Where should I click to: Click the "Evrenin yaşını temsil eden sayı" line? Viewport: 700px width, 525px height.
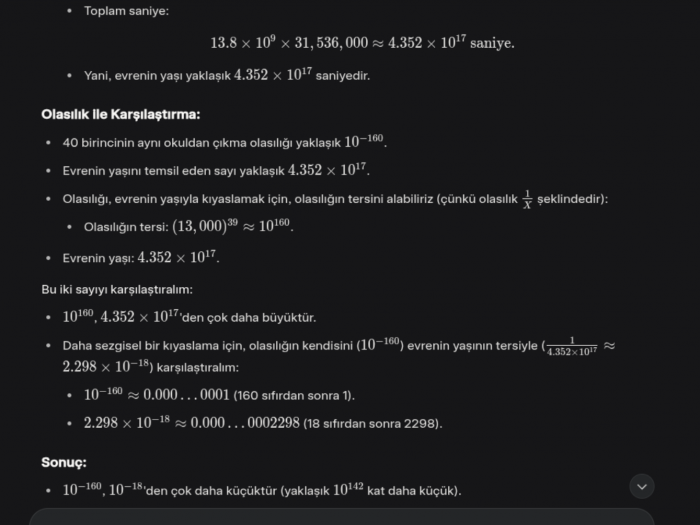coord(216,170)
